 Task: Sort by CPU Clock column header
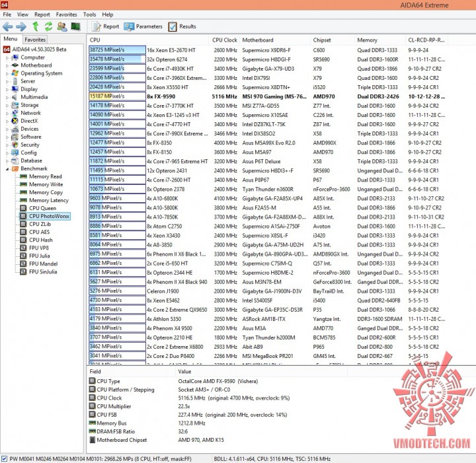pos(224,40)
